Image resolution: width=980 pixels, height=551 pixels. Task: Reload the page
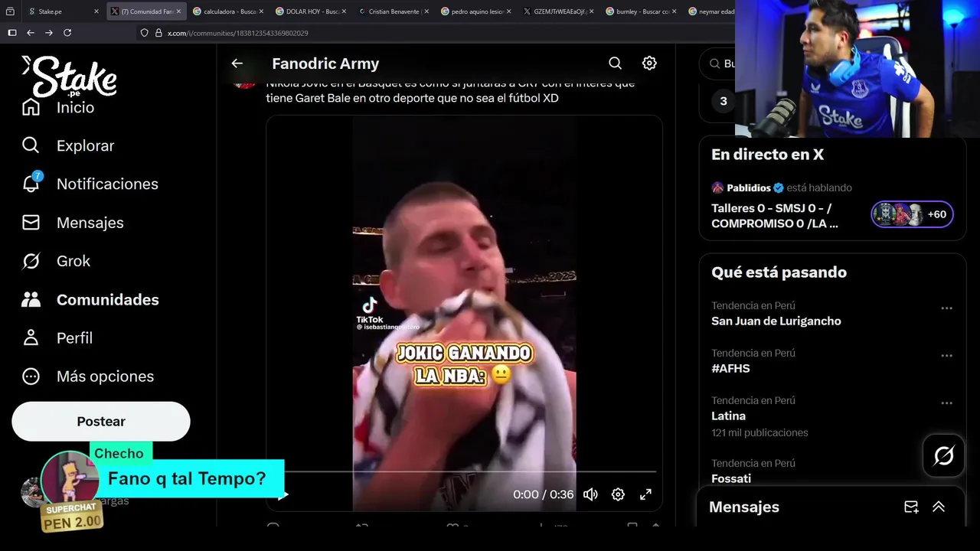coord(67,33)
